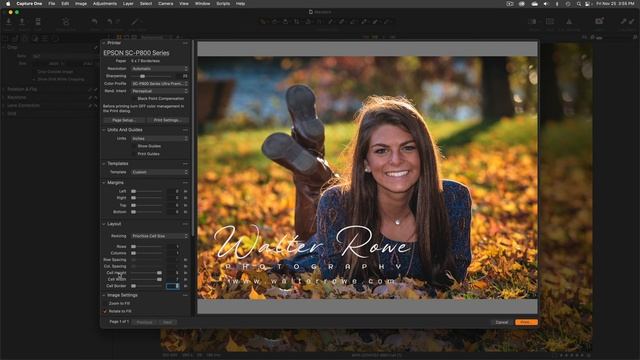Open the Capture One app menu
Viewport: 640px width, 360px height.
[29, 4]
